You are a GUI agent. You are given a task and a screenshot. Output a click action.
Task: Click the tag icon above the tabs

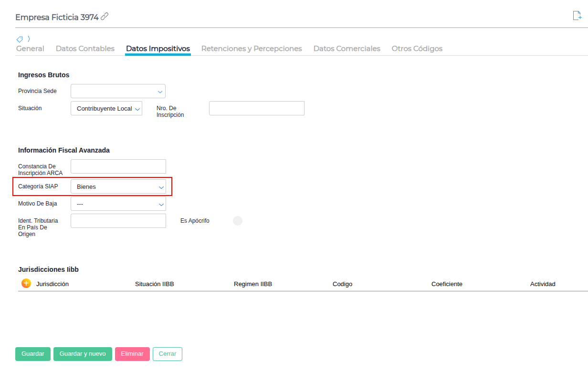pos(20,39)
